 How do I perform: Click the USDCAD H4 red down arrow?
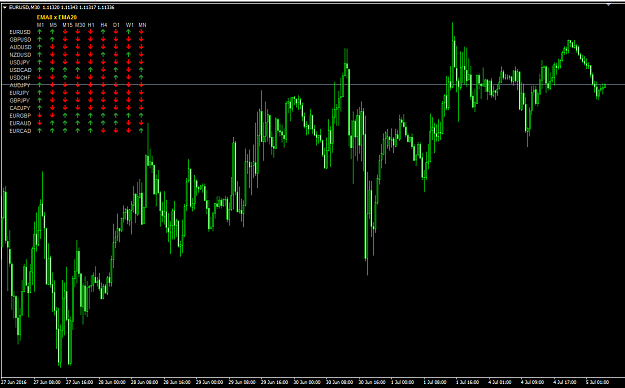103,70
